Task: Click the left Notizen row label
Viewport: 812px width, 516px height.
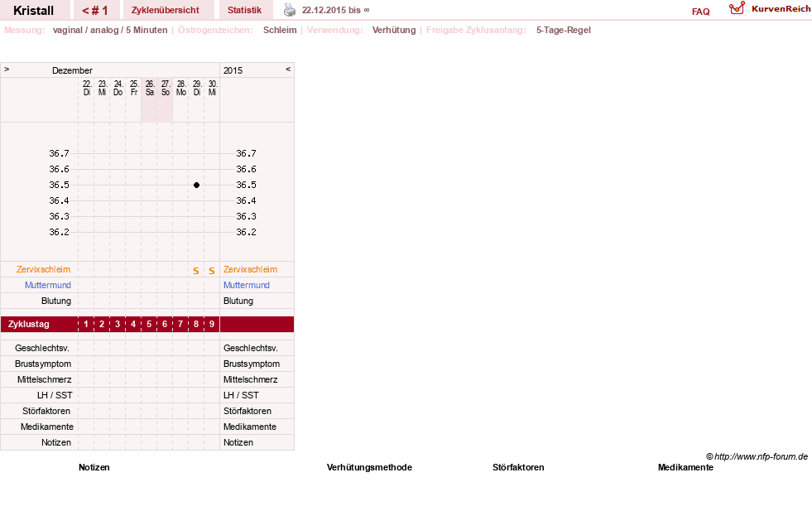Action: point(56,442)
